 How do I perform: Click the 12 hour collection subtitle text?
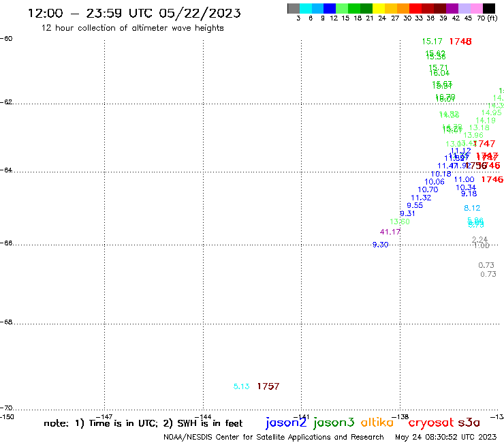click(x=132, y=28)
